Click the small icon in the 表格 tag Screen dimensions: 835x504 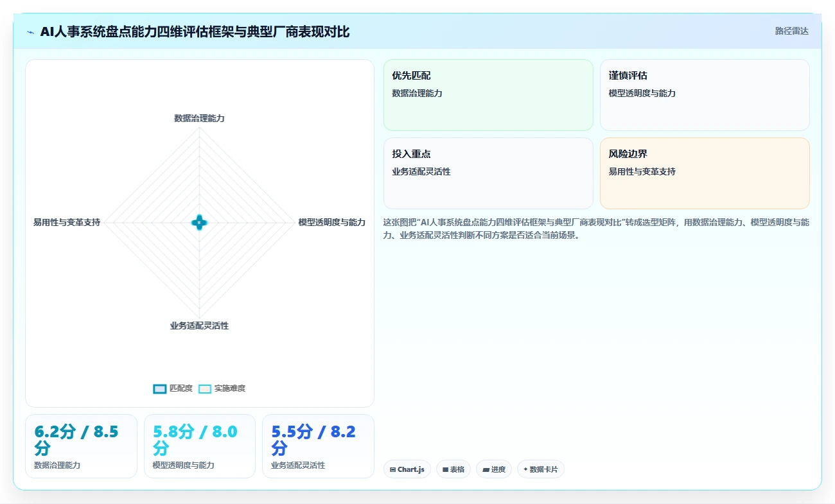[x=445, y=470]
